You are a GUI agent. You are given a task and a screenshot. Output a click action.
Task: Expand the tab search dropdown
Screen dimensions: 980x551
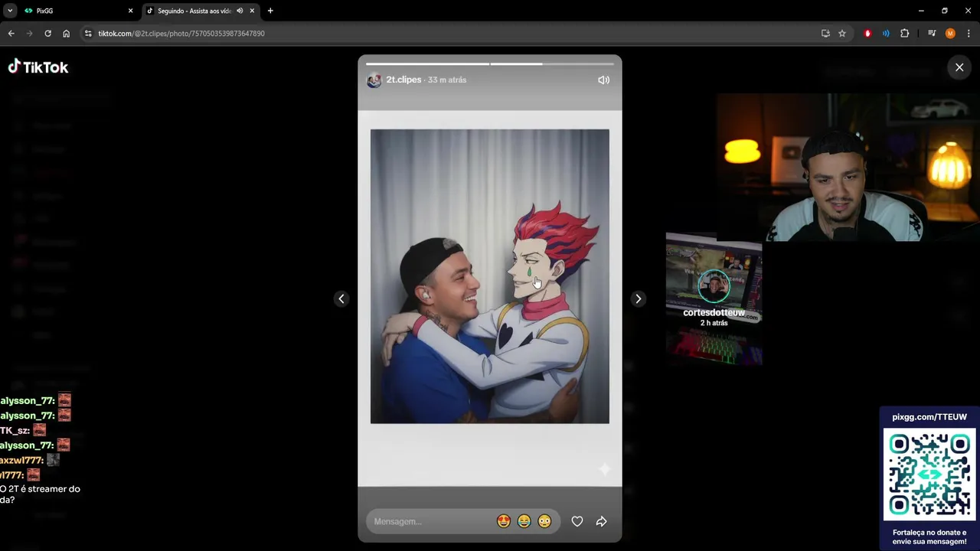[x=10, y=11]
